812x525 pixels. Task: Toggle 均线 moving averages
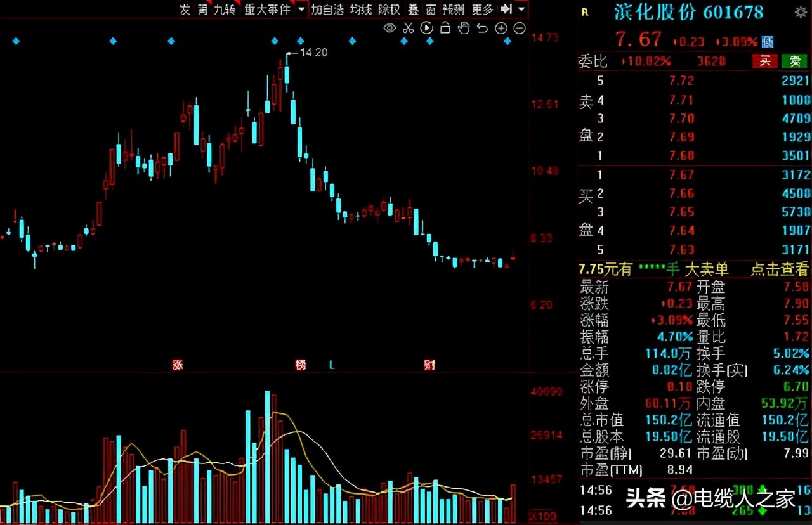tap(361, 10)
